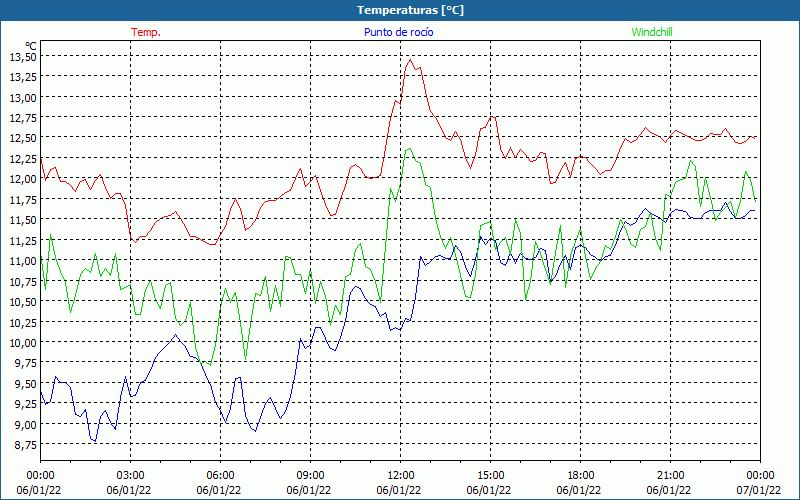
Task: Click the 06:00 time axis label
Action: coord(220,476)
